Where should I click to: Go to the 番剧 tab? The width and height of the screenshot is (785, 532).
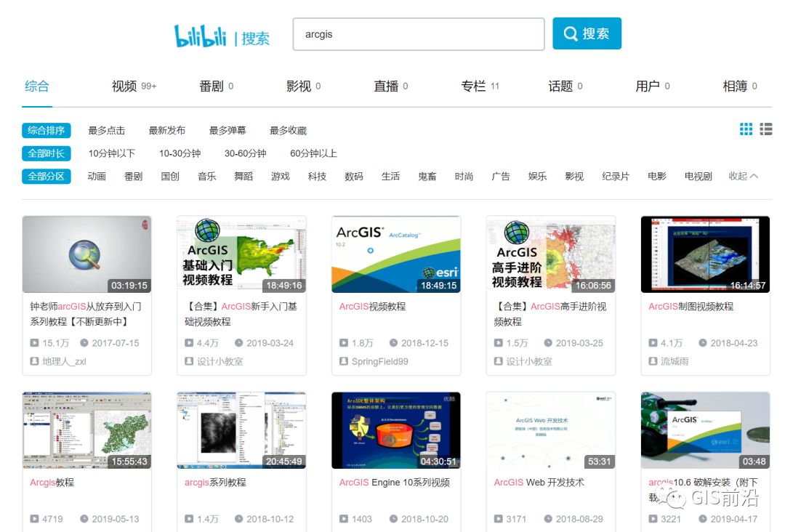(x=217, y=86)
